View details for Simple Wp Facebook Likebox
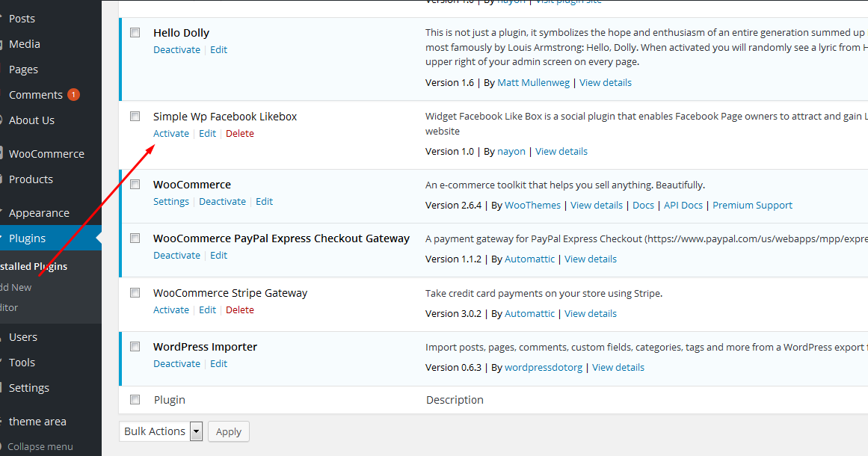868x456 pixels. (x=561, y=151)
